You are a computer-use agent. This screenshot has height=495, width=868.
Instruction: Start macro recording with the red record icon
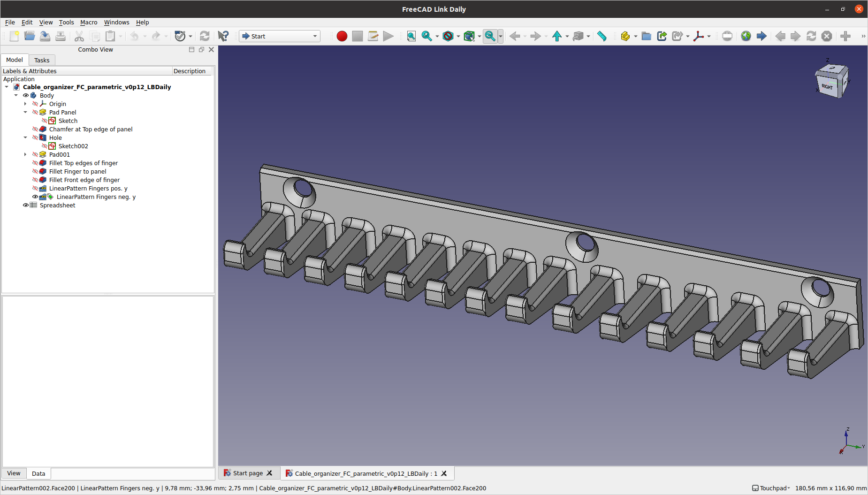click(x=342, y=36)
